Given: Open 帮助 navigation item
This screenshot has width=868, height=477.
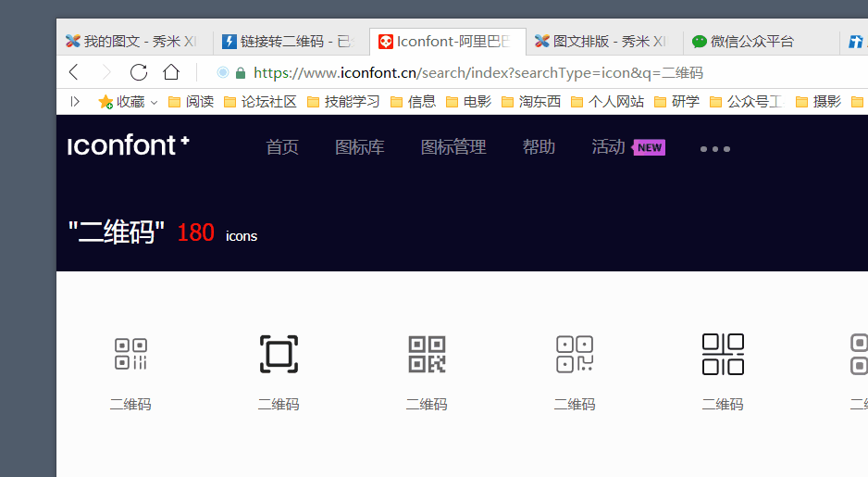Looking at the screenshot, I should click(539, 147).
